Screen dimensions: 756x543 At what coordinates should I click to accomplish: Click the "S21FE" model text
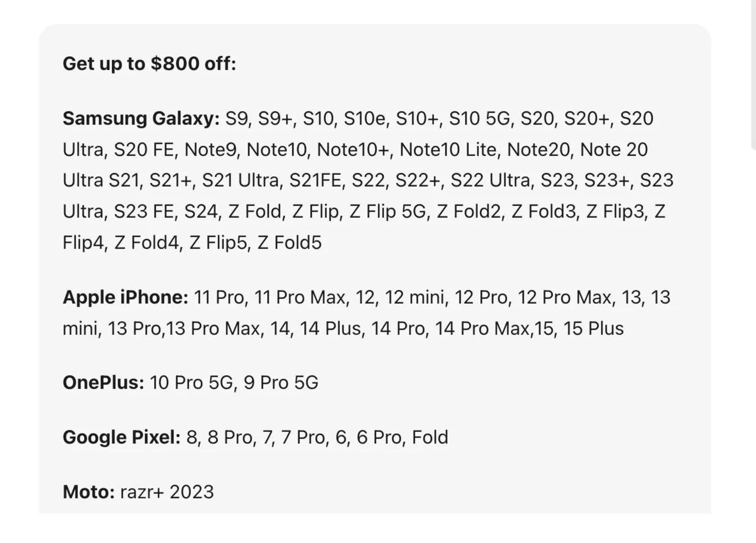pyautogui.click(x=315, y=180)
